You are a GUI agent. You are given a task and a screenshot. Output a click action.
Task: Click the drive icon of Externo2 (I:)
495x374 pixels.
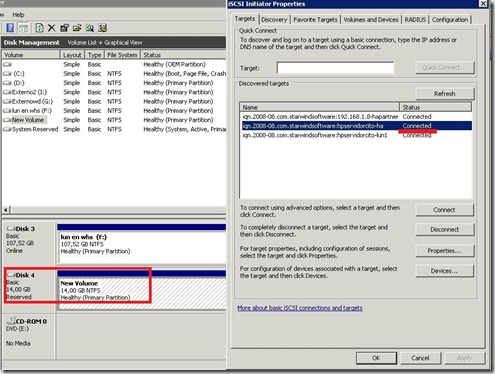tap(7, 92)
